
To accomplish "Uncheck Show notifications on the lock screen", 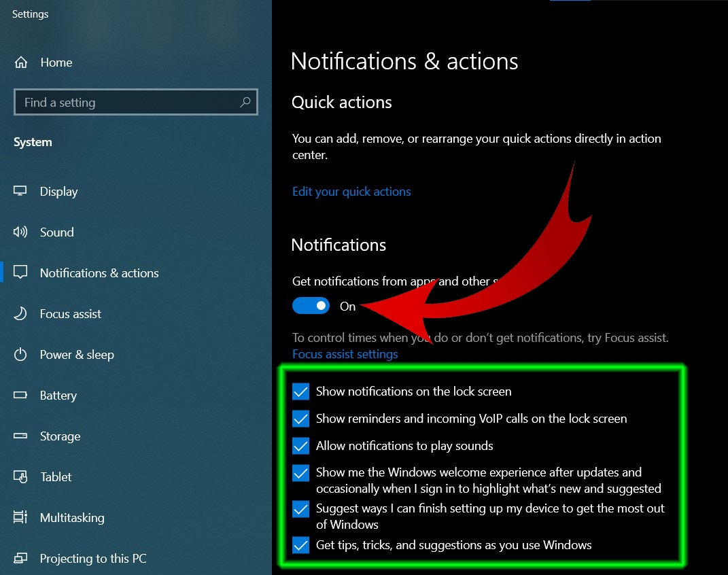I will coord(301,391).
